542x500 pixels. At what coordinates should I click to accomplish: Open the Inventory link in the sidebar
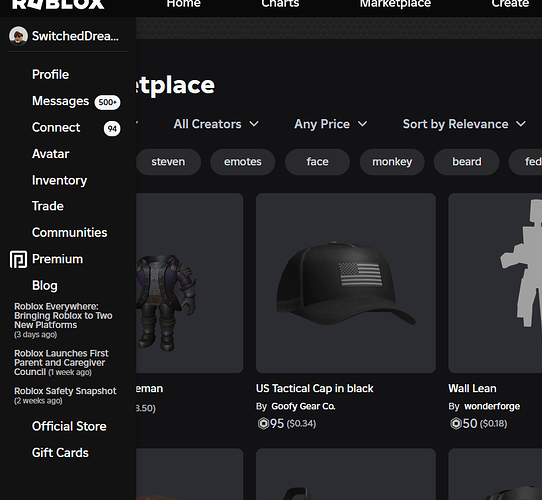[x=59, y=180]
